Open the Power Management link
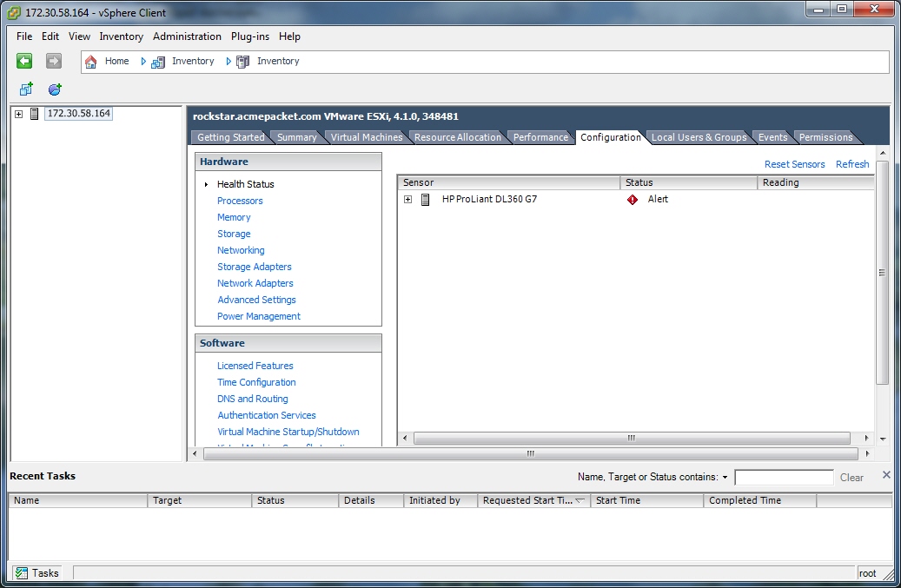 (x=259, y=316)
